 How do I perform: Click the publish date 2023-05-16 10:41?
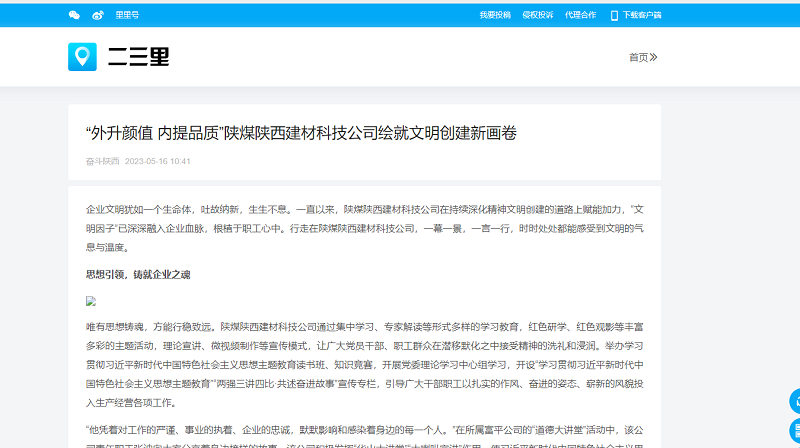(x=158, y=161)
